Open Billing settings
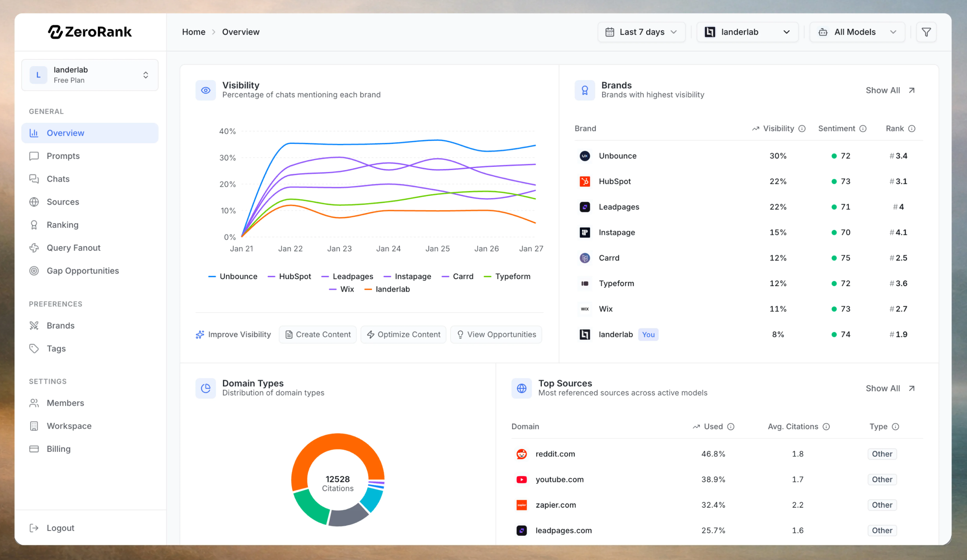Viewport: 967px width, 560px height. 90,449
